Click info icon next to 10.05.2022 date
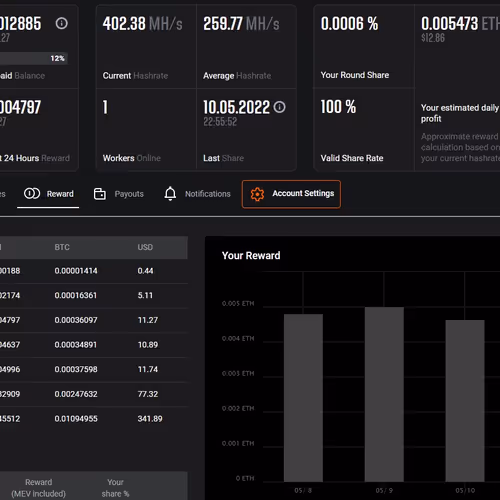This screenshot has width=500, height=500. [x=279, y=107]
